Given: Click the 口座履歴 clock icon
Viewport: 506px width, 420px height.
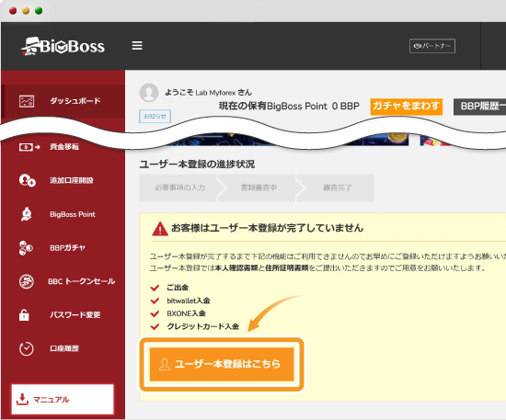Looking at the screenshot, I should tap(27, 348).
